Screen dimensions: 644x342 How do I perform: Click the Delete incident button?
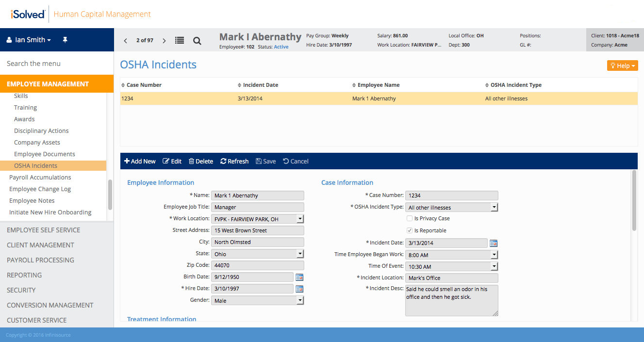click(201, 161)
